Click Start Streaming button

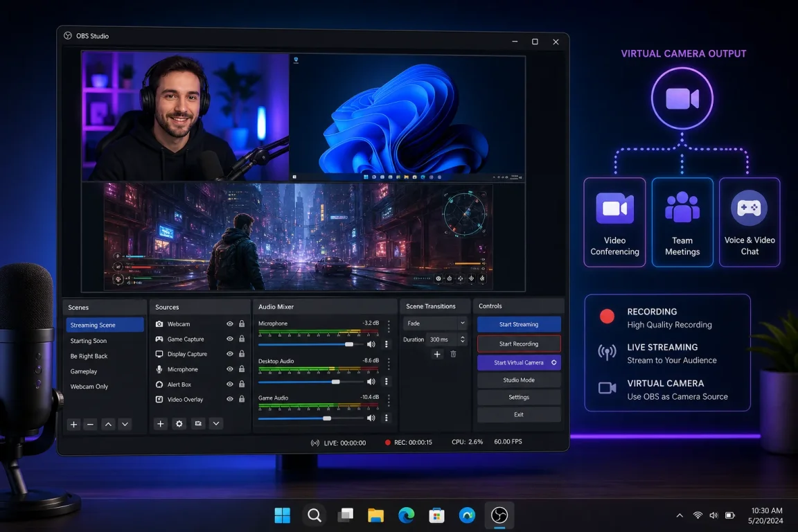point(519,324)
